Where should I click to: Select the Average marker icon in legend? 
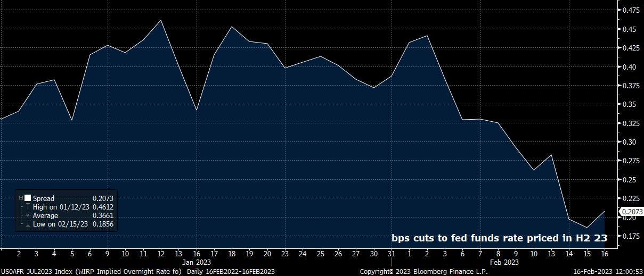point(28,215)
